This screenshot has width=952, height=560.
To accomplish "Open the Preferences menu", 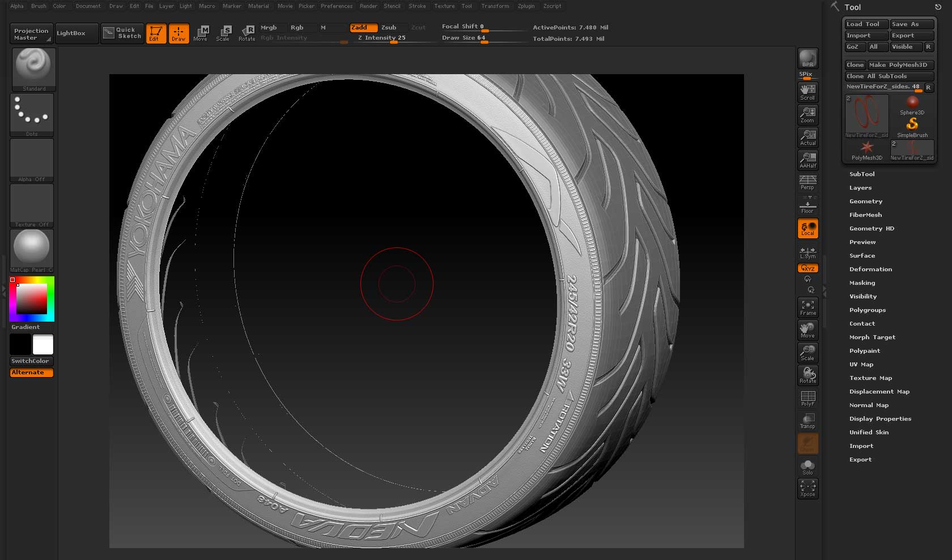I will tap(337, 6).
